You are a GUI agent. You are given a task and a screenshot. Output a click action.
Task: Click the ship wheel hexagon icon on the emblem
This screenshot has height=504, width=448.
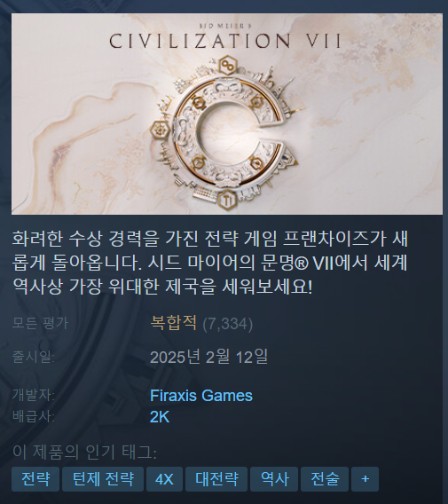point(160,130)
